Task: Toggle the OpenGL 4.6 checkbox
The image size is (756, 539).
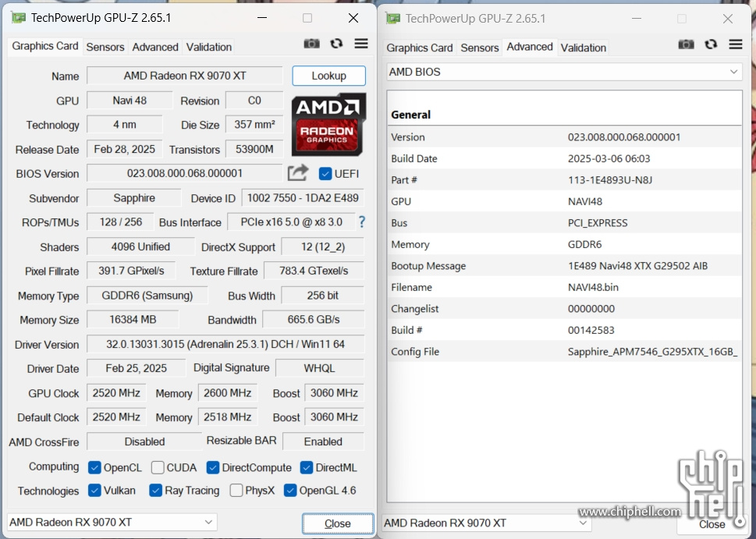Action: pos(289,491)
